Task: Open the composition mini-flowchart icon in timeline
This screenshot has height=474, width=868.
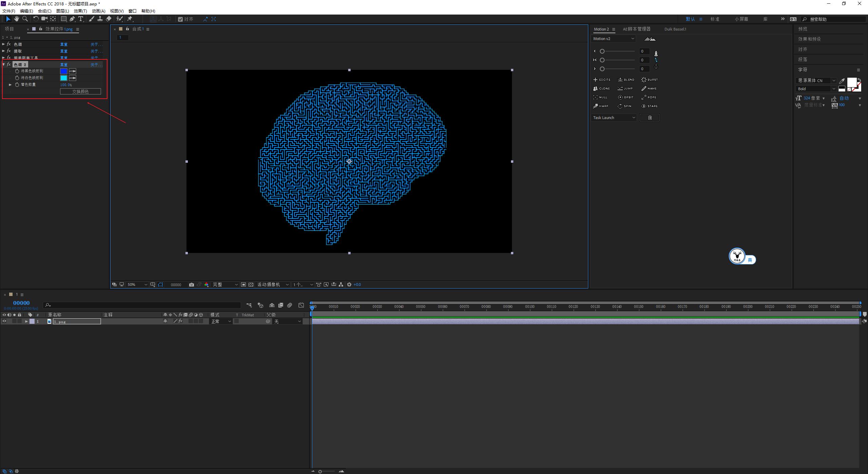Action: (249, 305)
